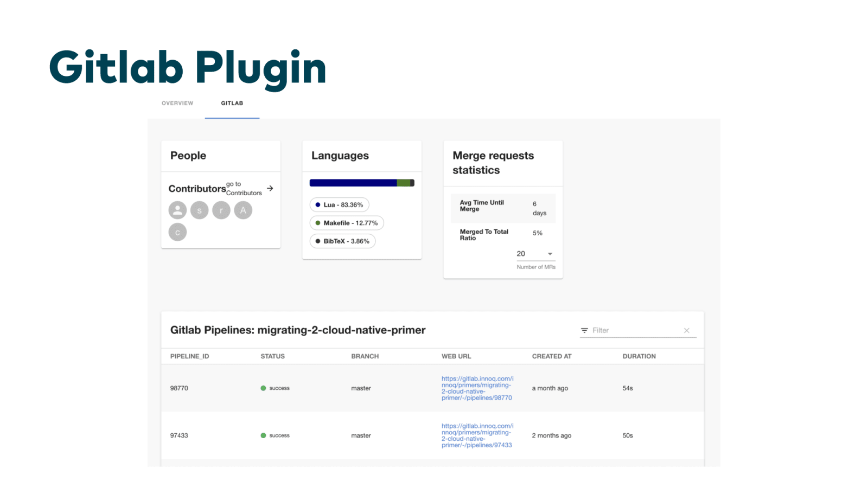Select the contributor avatar labeled A
The width and height of the screenshot is (868, 488).
(x=243, y=210)
